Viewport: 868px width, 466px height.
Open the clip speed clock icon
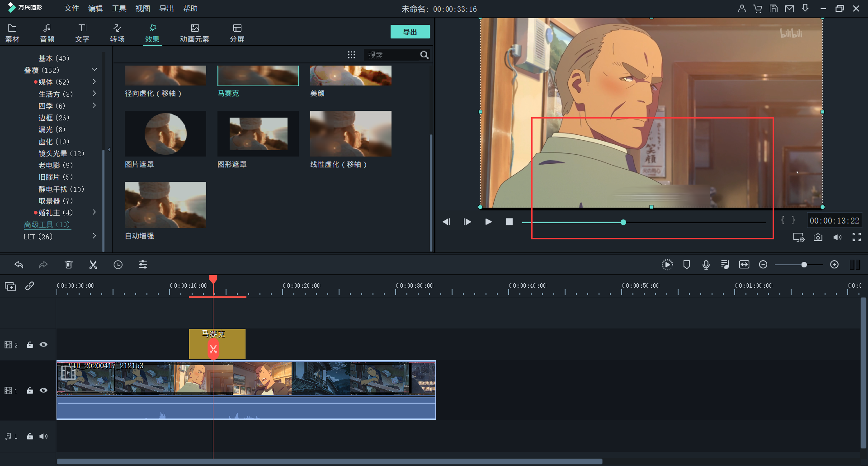118,265
